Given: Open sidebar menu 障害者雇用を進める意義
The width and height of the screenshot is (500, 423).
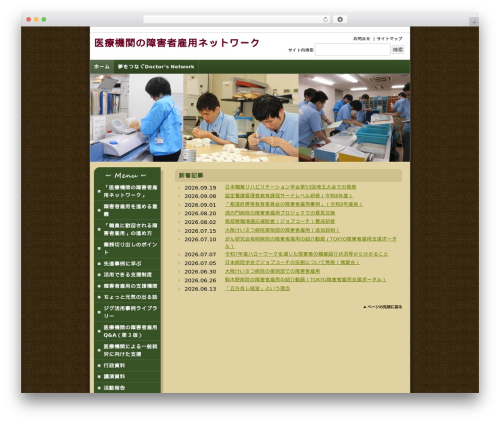Looking at the screenshot, I should coord(128,210).
